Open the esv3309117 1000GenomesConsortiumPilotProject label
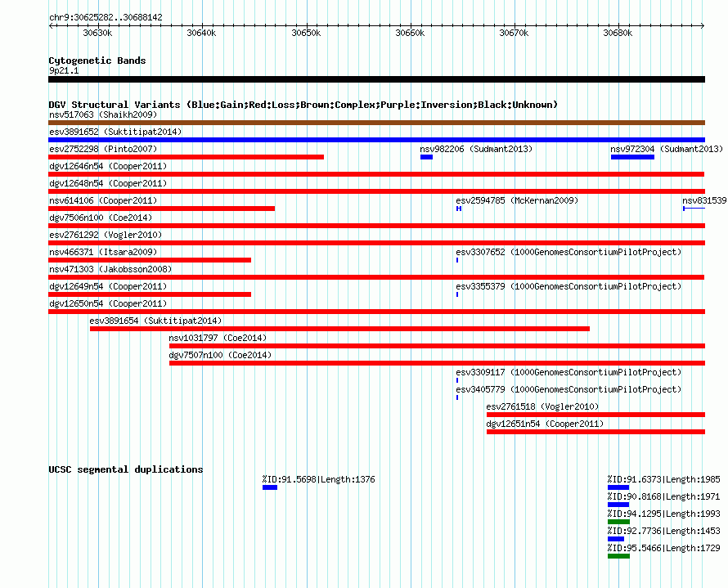This screenshot has width=728, height=588. [x=568, y=372]
